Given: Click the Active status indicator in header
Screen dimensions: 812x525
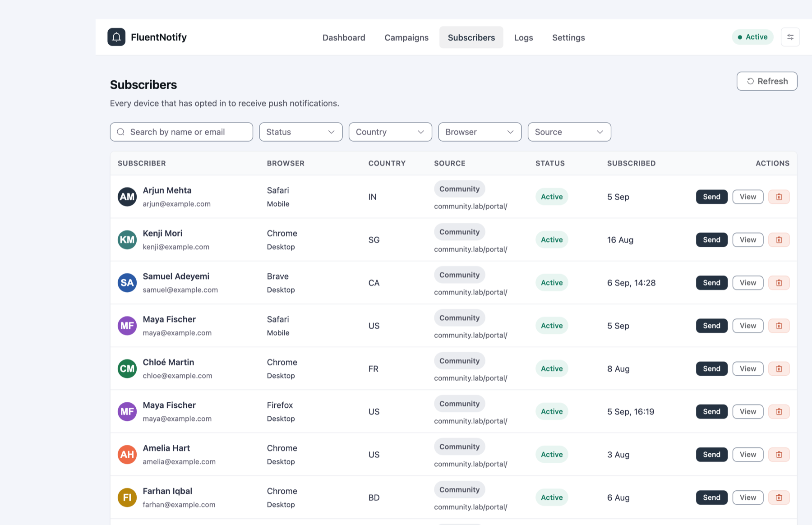Looking at the screenshot, I should [752, 37].
